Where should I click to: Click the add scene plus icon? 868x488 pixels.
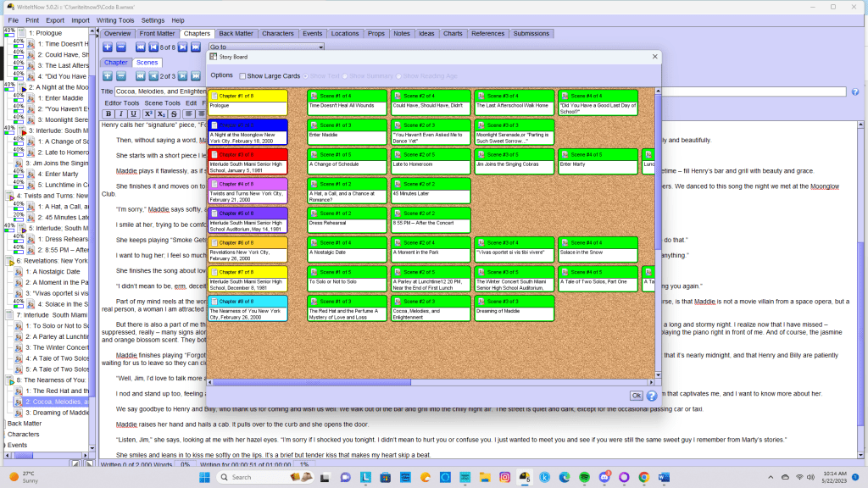pos(108,76)
